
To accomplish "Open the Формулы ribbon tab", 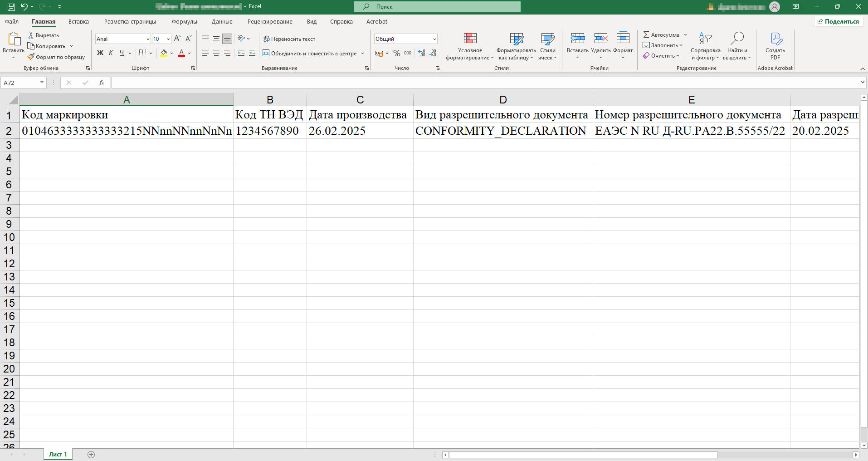I will (x=185, y=21).
